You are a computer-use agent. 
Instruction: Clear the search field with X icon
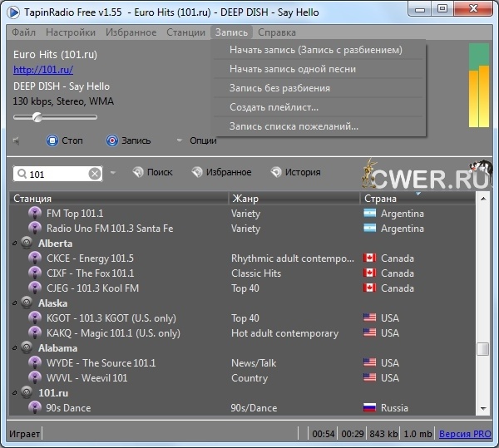[x=95, y=173]
